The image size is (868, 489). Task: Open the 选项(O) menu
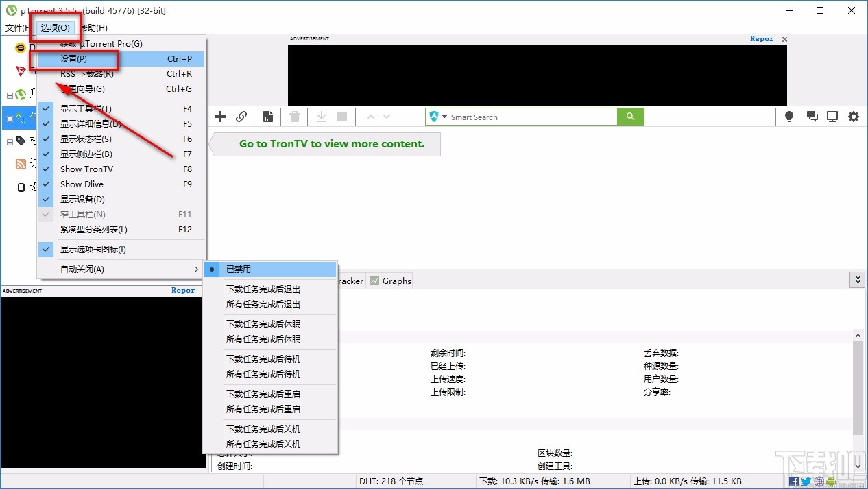[x=55, y=27]
